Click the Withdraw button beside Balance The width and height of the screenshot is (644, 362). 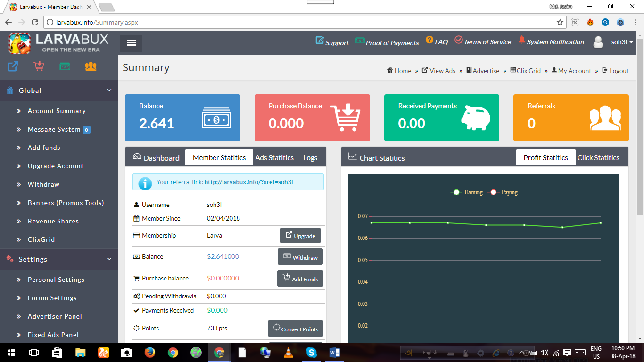pyautogui.click(x=300, y=257)
